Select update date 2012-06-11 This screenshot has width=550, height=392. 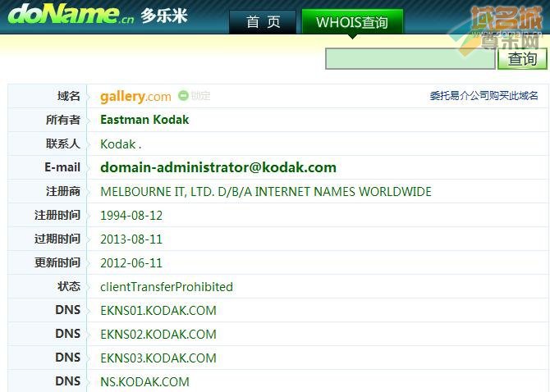tap(131, 263)
